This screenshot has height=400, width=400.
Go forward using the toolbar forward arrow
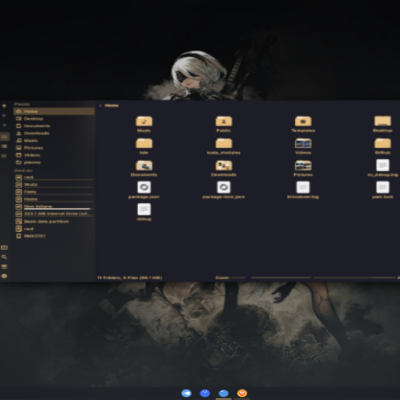[x=4, y=125]
